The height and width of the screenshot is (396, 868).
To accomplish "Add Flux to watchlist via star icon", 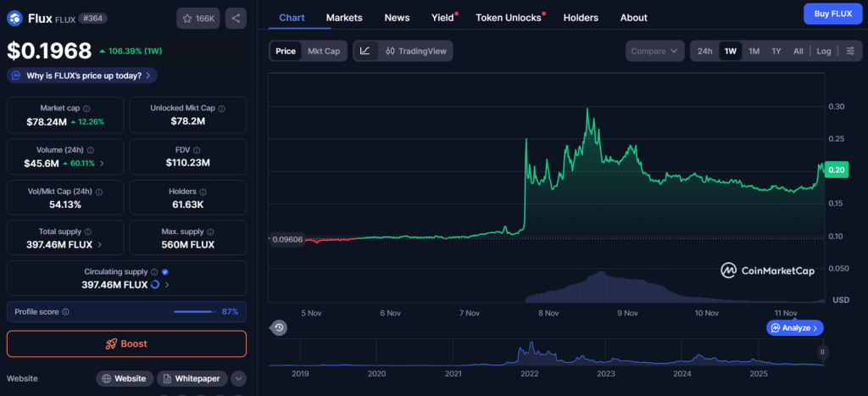I will pos(197,17).
